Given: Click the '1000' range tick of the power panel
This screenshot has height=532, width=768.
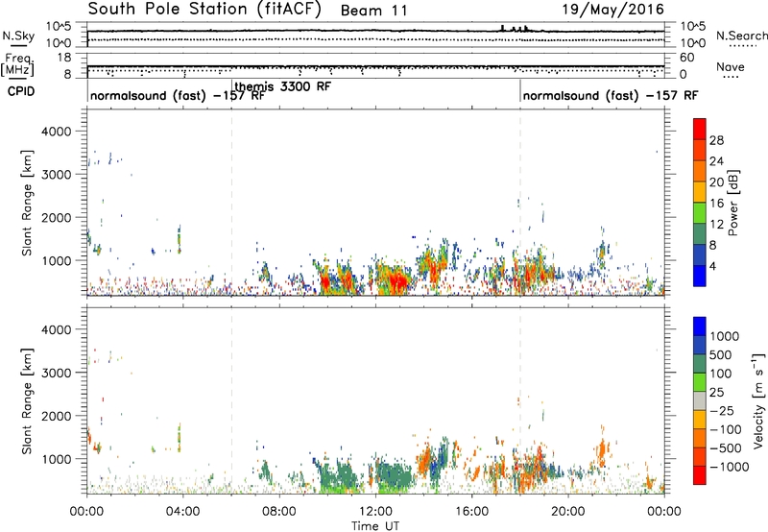Looking at the screenshot, I should [x=56, y=260].
